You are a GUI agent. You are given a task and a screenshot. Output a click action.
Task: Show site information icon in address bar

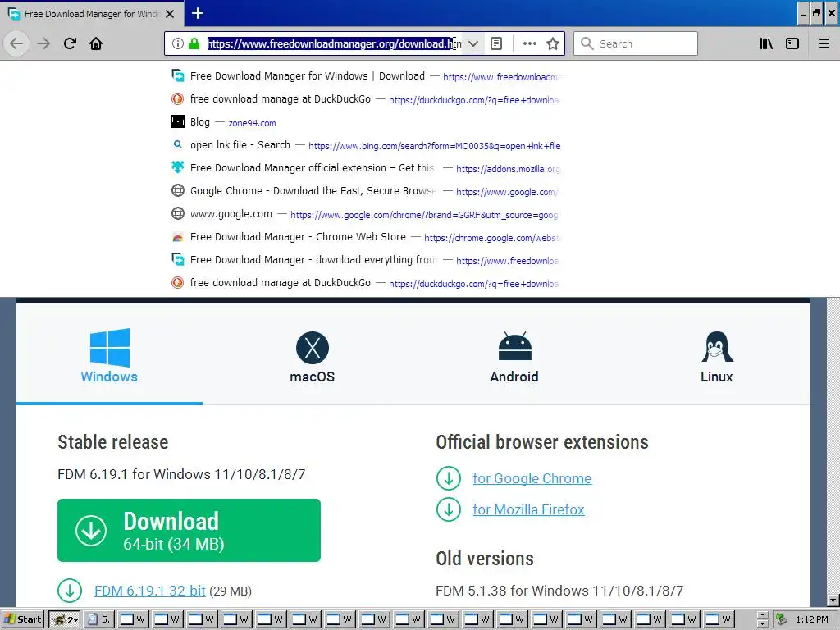coord(178,43)
